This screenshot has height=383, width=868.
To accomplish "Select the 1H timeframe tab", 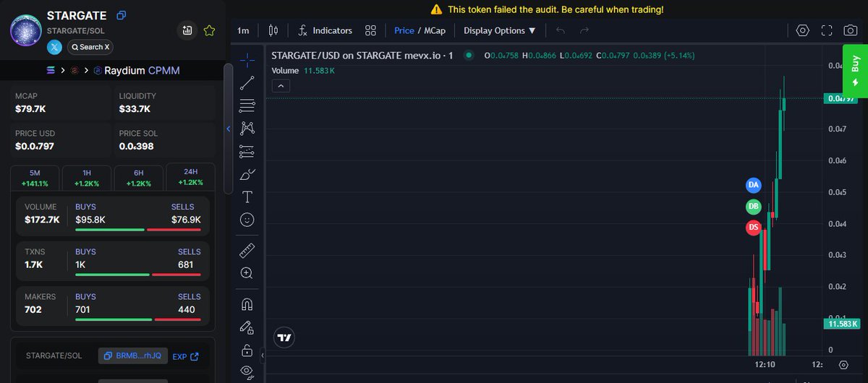I will 87,178.
